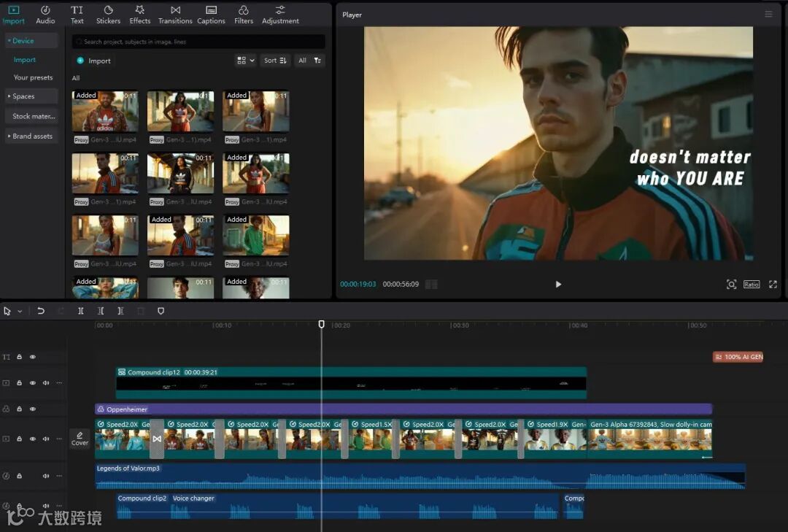Screen dimensions: 788x532
Task: Click the playhead handle on timeline ruler
Action: point(321,324)
